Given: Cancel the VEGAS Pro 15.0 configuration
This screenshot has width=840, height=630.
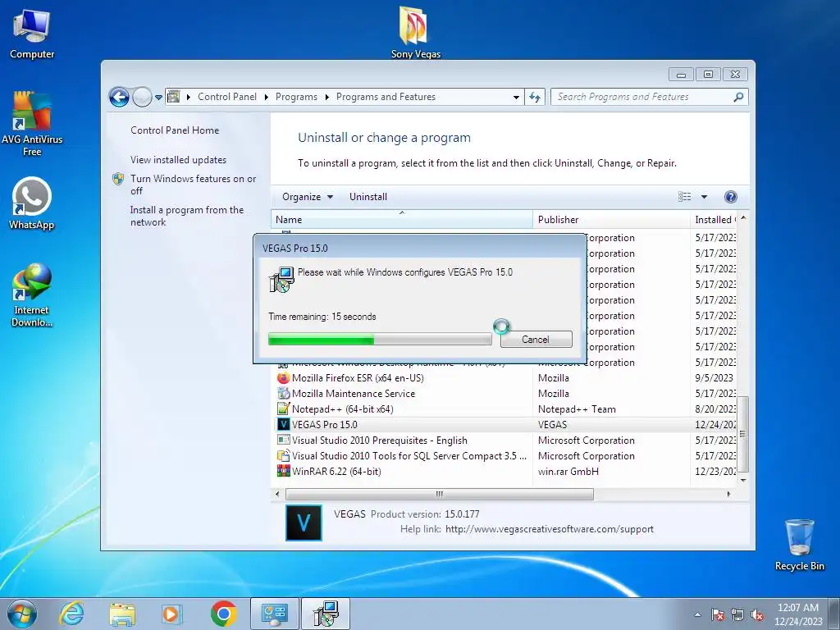Looking at the screenshot, I should pyautogui.click(x=536, y=339).
